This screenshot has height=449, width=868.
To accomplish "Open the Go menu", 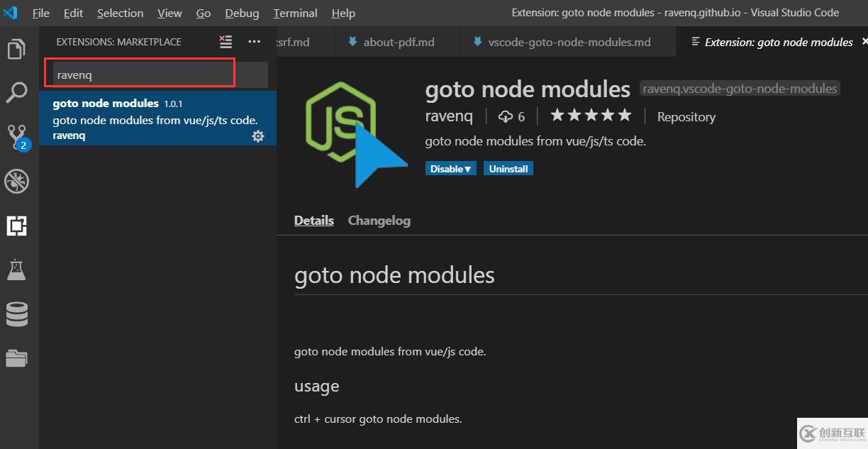I will 204,13.
